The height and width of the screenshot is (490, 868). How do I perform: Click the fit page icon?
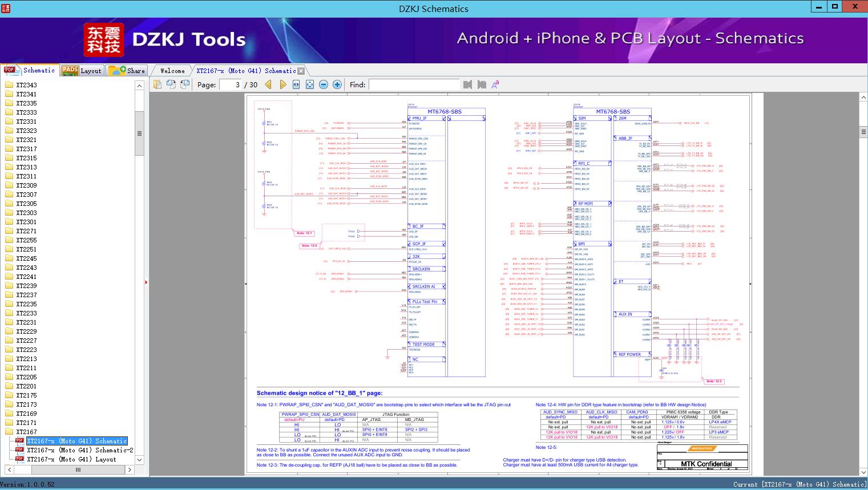310,84
